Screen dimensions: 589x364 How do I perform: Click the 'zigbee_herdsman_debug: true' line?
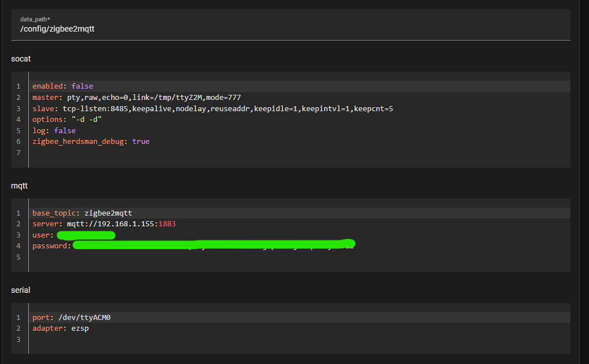tap(91, 142)
